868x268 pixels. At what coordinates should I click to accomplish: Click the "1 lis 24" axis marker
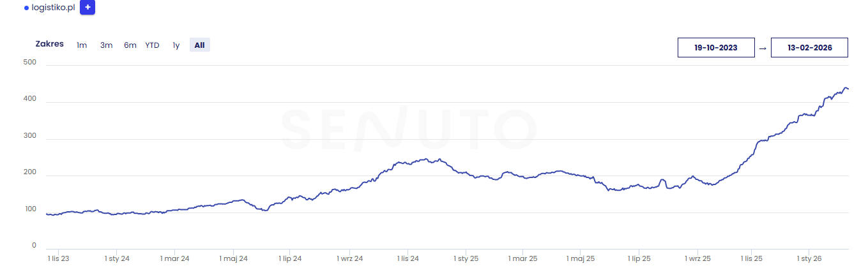click(408, 258)
